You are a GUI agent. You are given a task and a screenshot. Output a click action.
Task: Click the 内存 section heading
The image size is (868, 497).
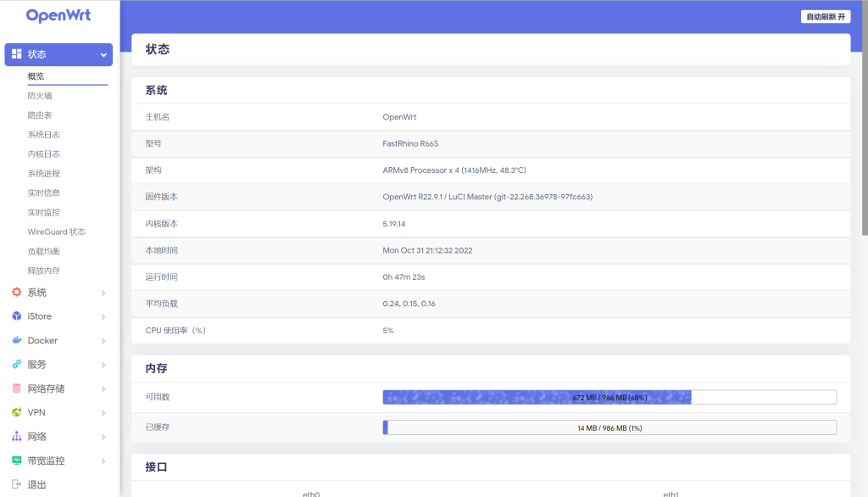point(156,368)
